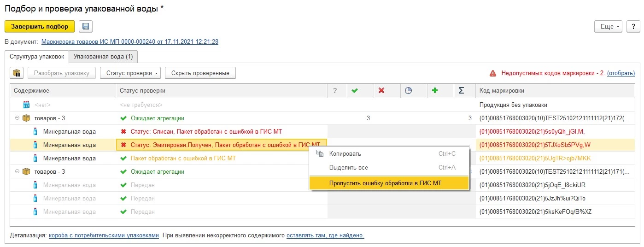
Task: Click the pie clock column header
Action: pyautogui.click(x=408, y=91)
